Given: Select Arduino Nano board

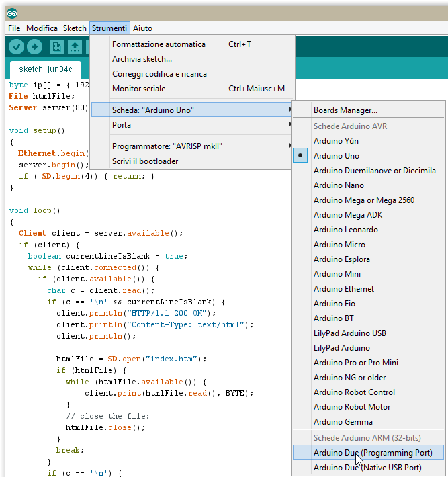Looking at the screenshot, I should pyautogui.click(x=368, y=185).
